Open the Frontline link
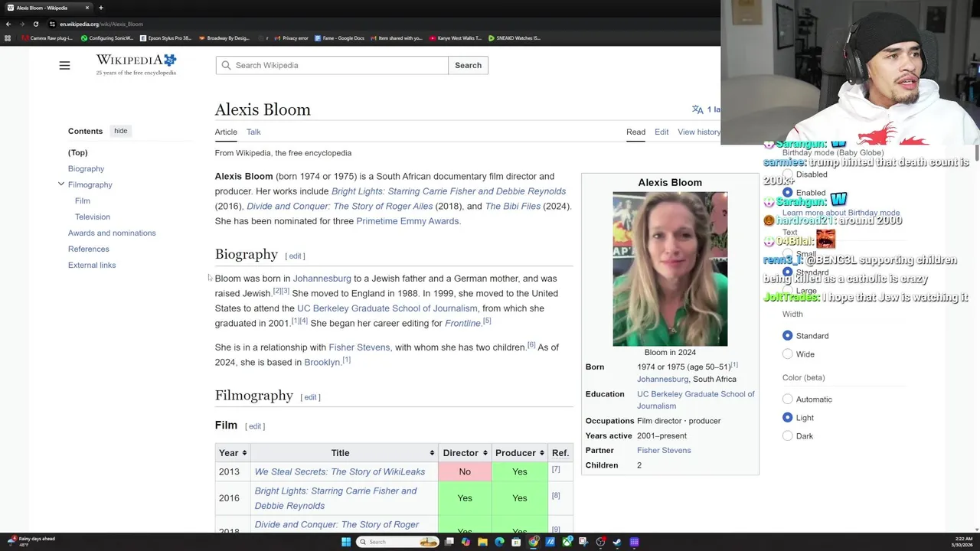This screenshot has height=551, width=980. [x=462, y=323]
